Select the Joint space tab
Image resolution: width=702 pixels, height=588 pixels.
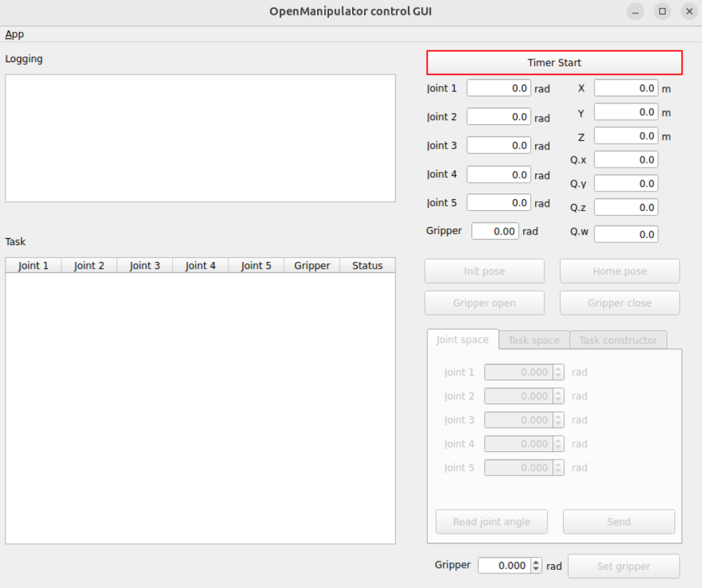[462, 339]
